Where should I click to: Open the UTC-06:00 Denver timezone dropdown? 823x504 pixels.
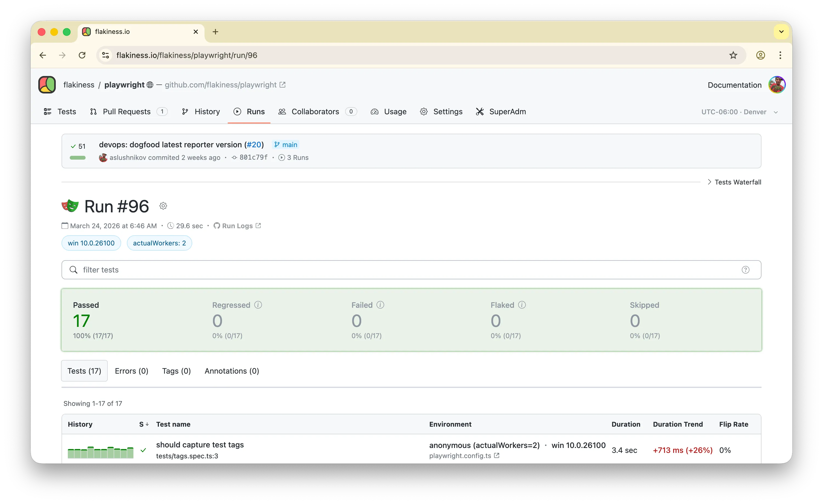click(740, 112)
